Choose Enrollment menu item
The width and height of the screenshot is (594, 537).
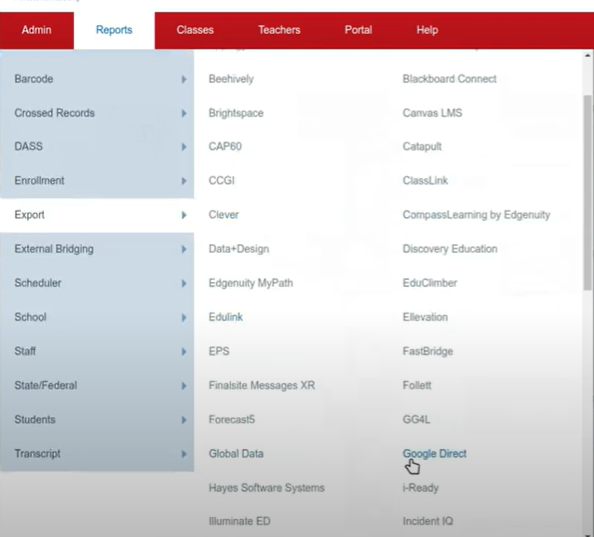coord(97,180)
